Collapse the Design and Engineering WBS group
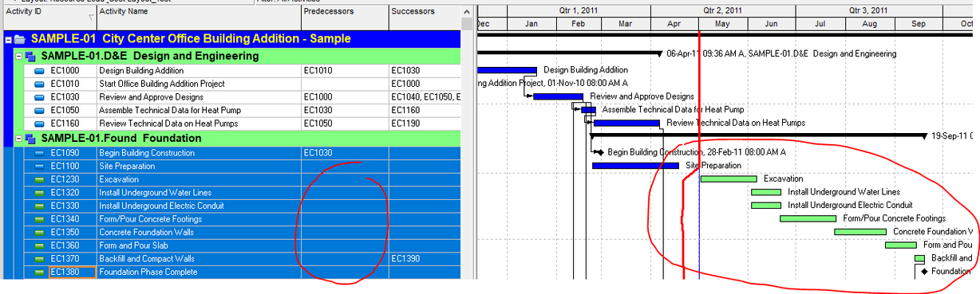This screenshot has width=980, height=294. point(19,56)
